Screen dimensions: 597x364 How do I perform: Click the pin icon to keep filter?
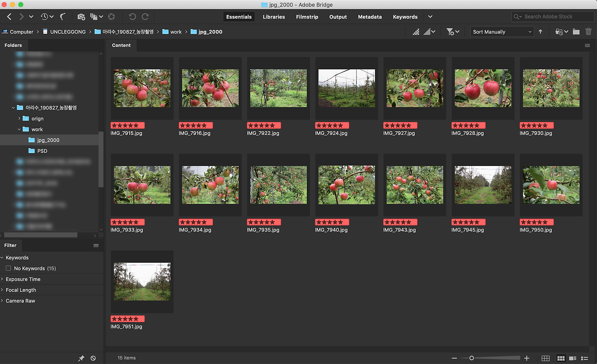[81, 358]
